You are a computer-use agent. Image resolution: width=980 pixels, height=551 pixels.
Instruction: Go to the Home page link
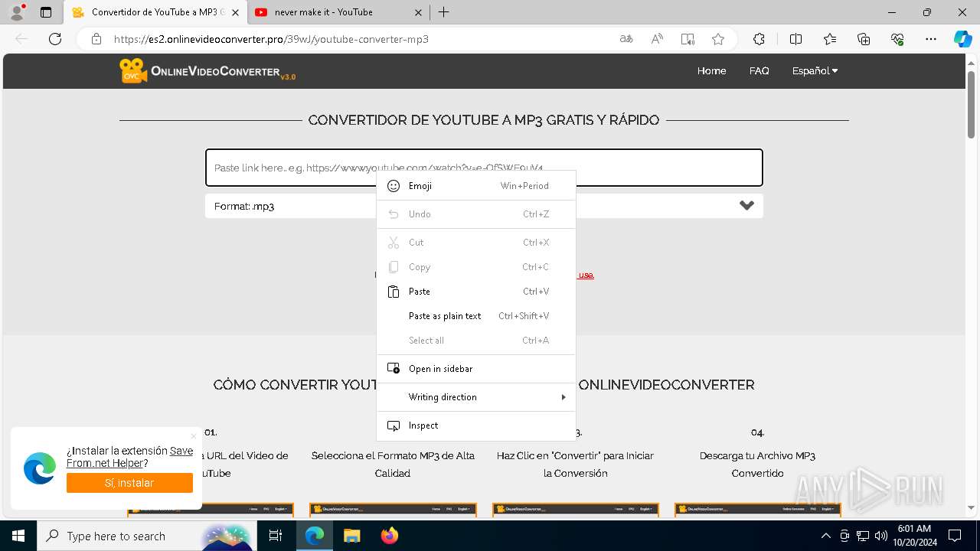[x=711, y=70]
